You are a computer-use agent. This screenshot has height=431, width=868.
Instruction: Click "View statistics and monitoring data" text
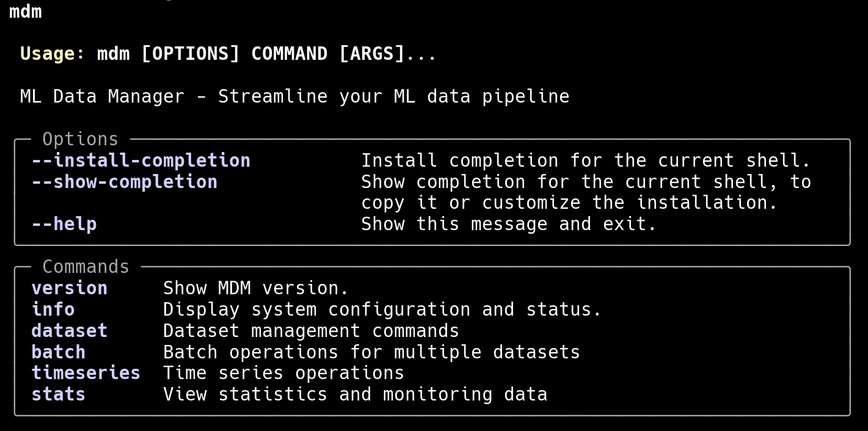pyautogui.click(x=355, y=394)
